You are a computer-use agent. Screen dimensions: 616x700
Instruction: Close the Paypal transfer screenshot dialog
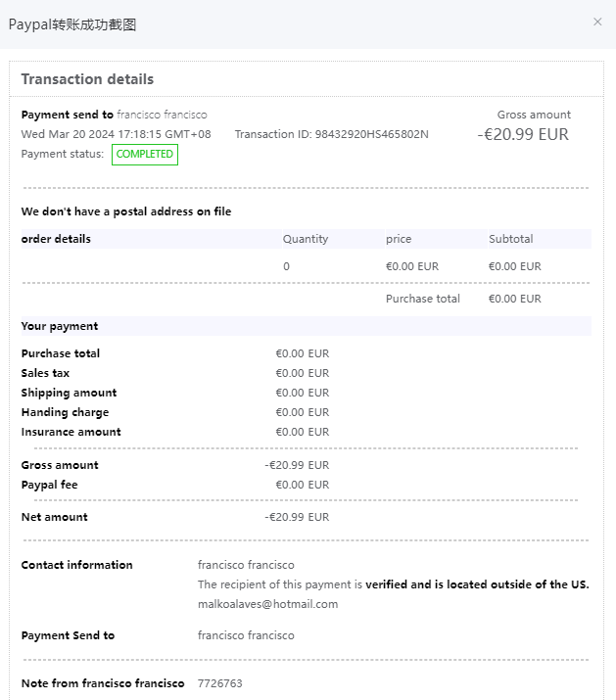pyautogui.click(x=597, y=22)
